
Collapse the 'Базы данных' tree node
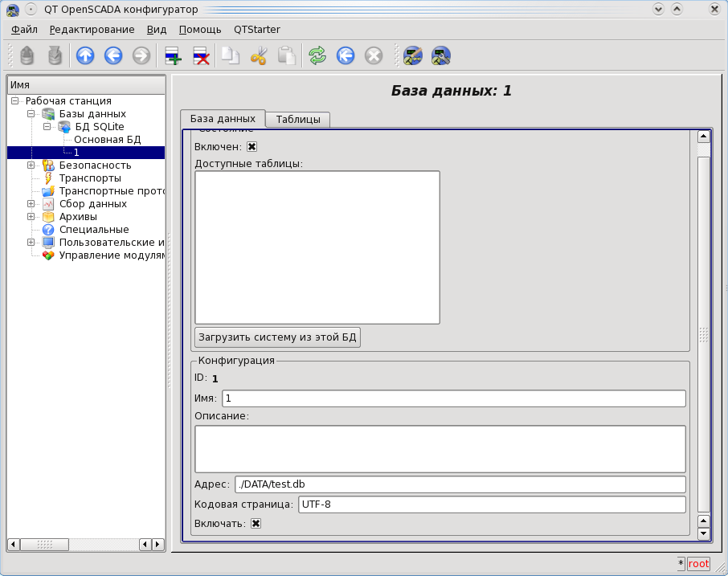[x=31, y=114]
